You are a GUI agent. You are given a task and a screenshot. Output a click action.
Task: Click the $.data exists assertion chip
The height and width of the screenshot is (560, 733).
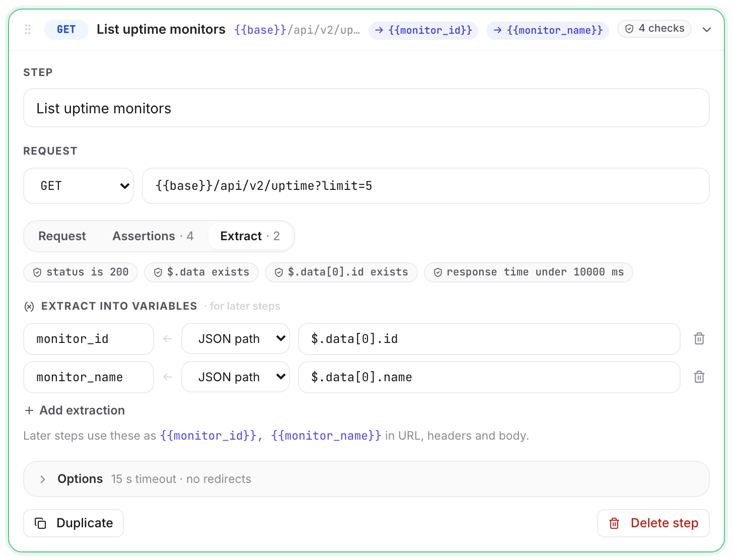tap(201, 272)
